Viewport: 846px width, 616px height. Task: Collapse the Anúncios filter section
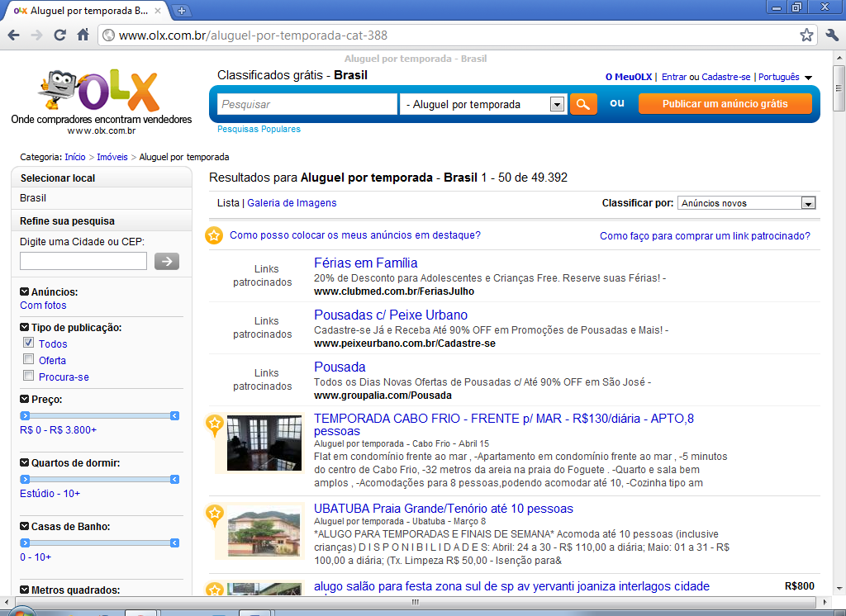point(24,291)
